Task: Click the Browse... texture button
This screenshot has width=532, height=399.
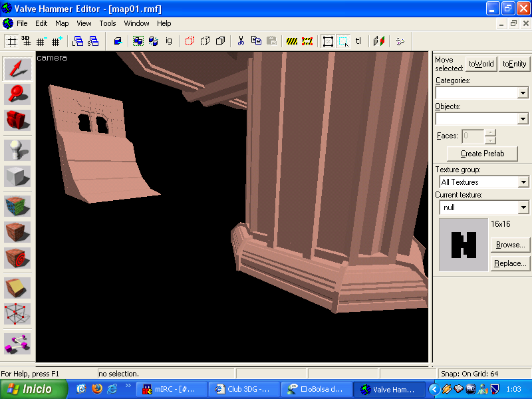Action: (x=510, y=245)
